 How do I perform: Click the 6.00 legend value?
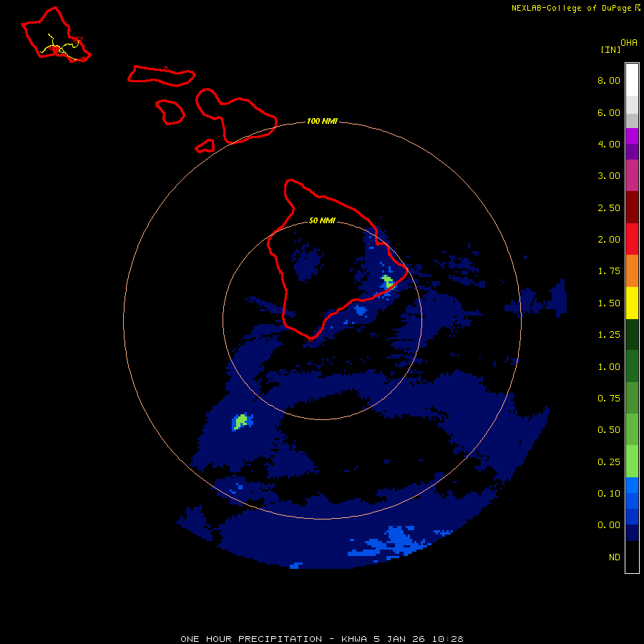pyautogui.click(x=609, y=112)
